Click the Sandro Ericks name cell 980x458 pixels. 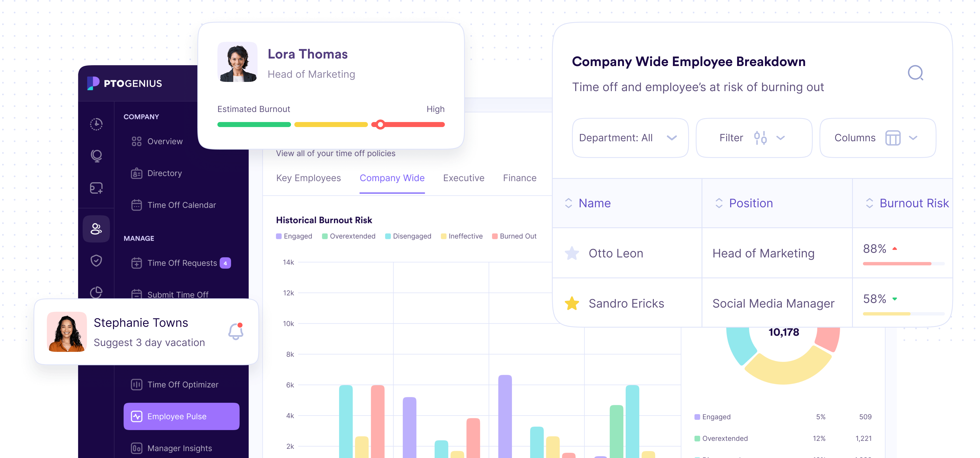pyautogui.click(x=627, y=303)
